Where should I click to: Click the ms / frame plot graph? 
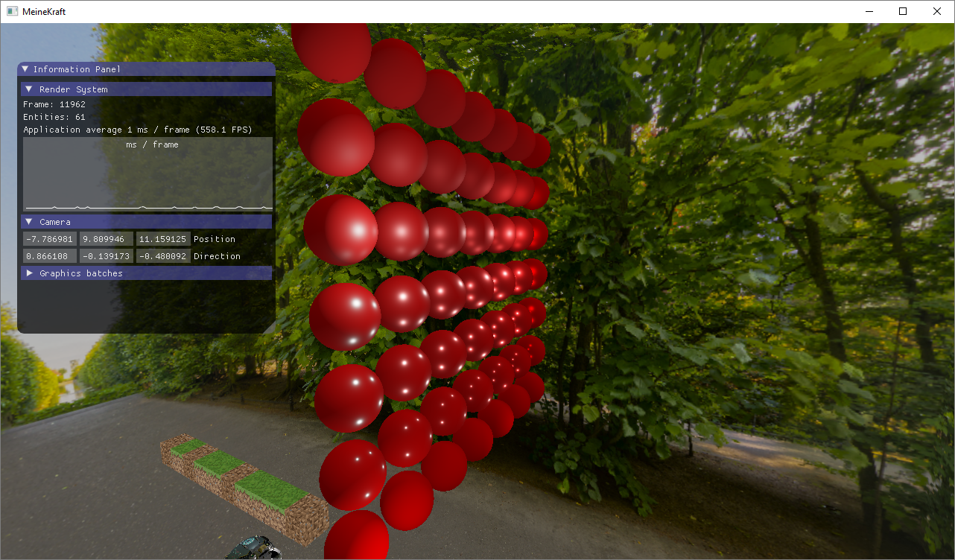[x=147, y=174]
